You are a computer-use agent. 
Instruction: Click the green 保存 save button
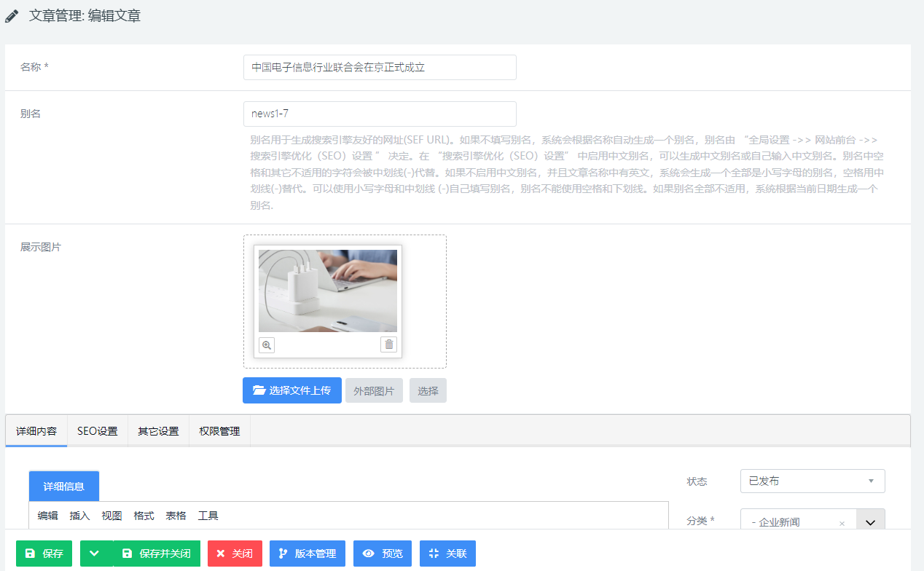pos(44,554)
